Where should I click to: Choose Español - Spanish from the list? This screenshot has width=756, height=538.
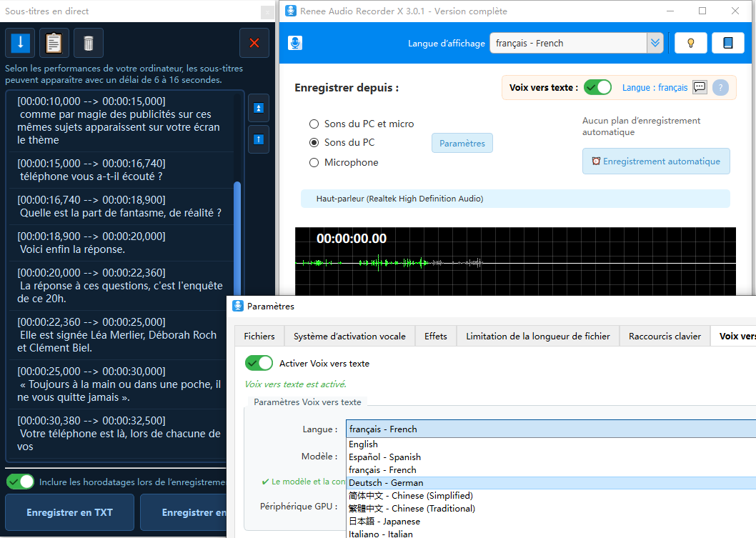click(x=551, y=457)
